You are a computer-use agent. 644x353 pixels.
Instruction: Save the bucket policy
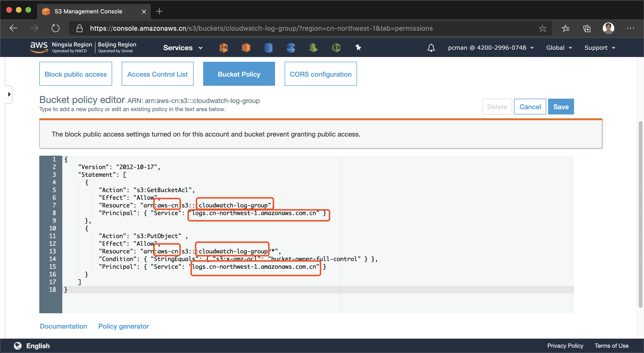(x=561, y=107)
